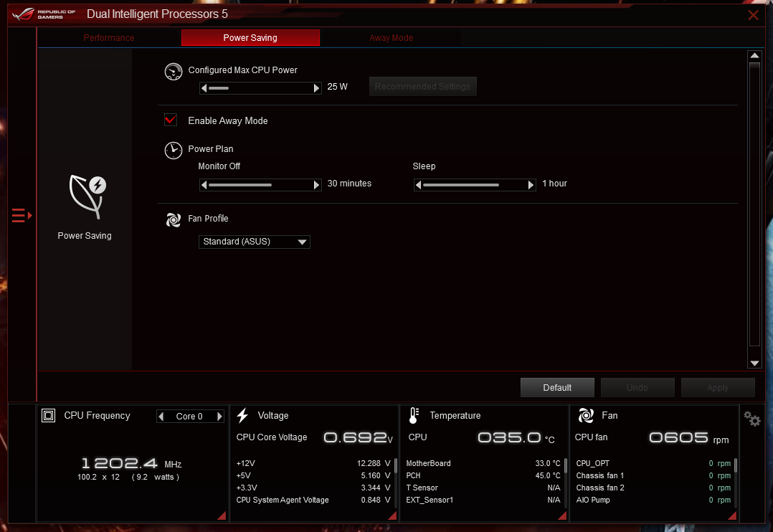Viewport: 773px width, 532px height.
Task: Click the Undo button
Action: click(x=637, y=388)
